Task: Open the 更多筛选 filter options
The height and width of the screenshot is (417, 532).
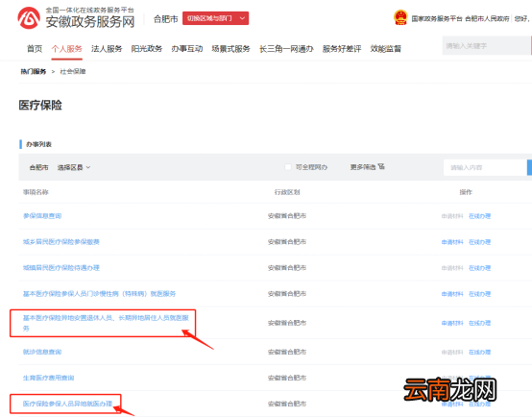Action: tap(367, 167)
